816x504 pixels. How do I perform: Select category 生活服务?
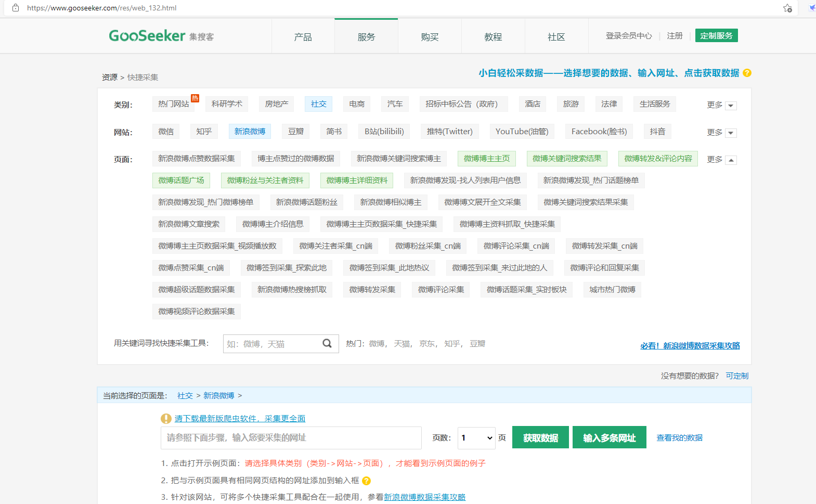(655, 104)
